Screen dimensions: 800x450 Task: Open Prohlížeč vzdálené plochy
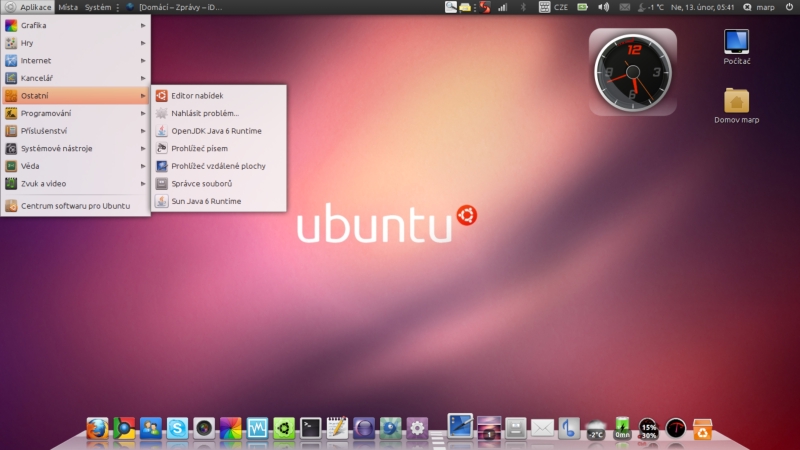[x=219, y=166]
